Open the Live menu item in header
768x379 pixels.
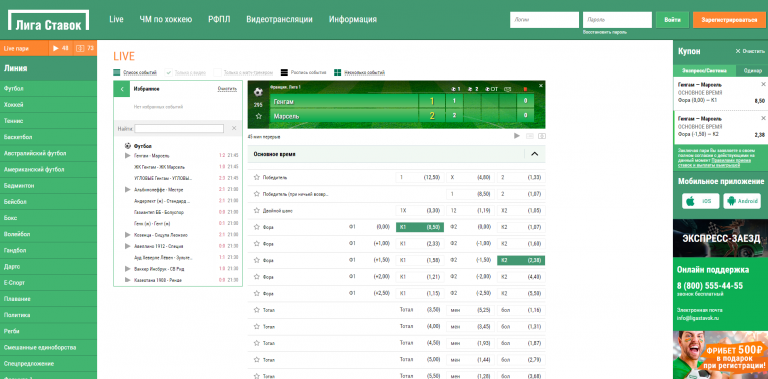(116, 20)
